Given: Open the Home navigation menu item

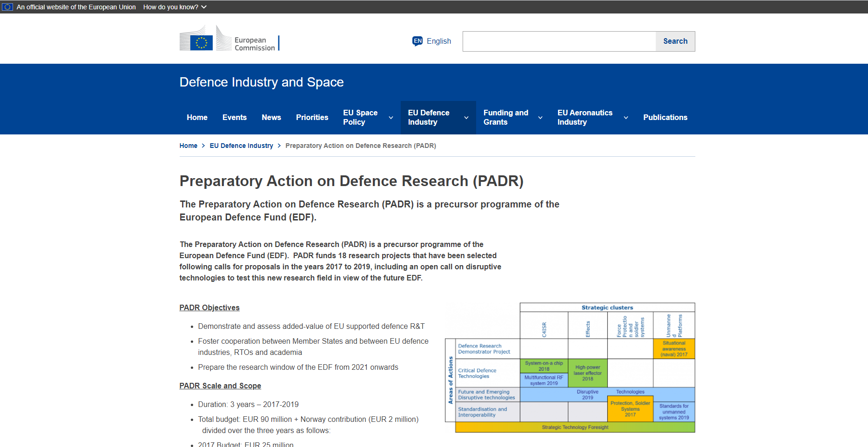Looking at the screenshot, I should pyautogui.click(x=197, y=118).
